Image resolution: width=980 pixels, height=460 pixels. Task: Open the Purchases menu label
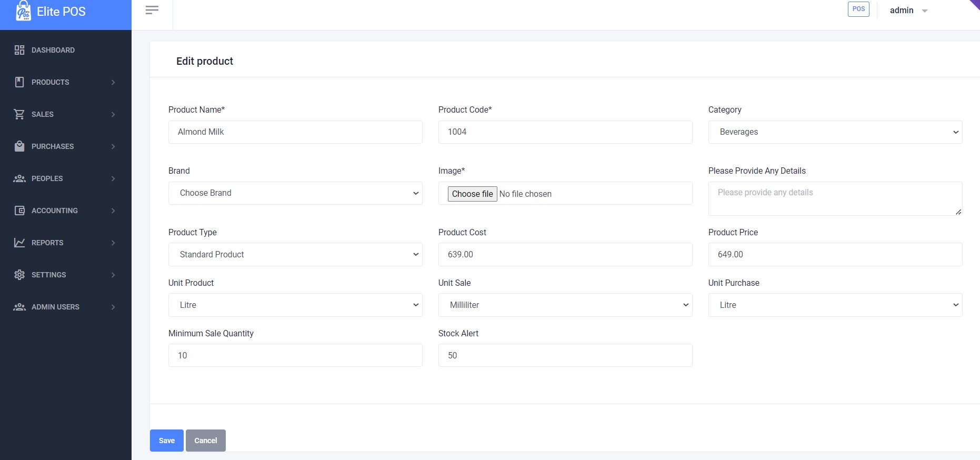point(53,146)
